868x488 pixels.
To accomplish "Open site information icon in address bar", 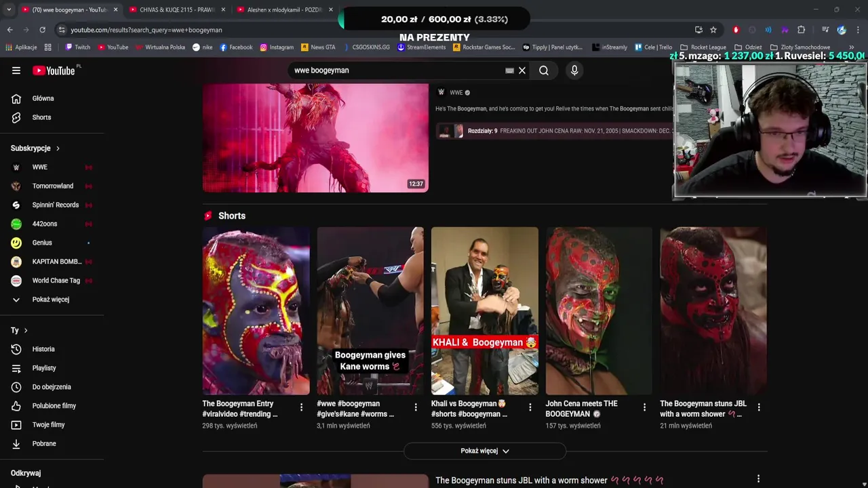I will (x=62, y=30).
